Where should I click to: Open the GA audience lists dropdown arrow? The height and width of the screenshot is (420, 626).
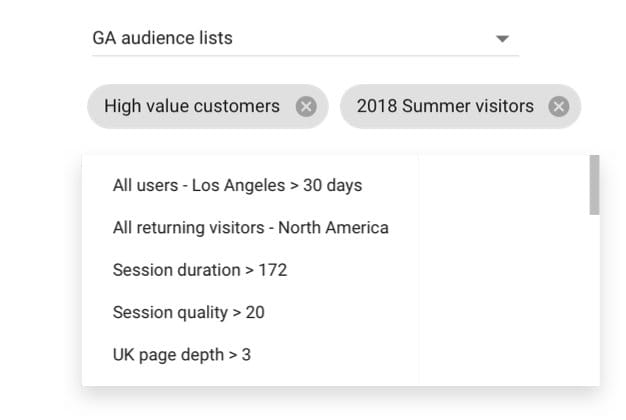coord(502,39)
